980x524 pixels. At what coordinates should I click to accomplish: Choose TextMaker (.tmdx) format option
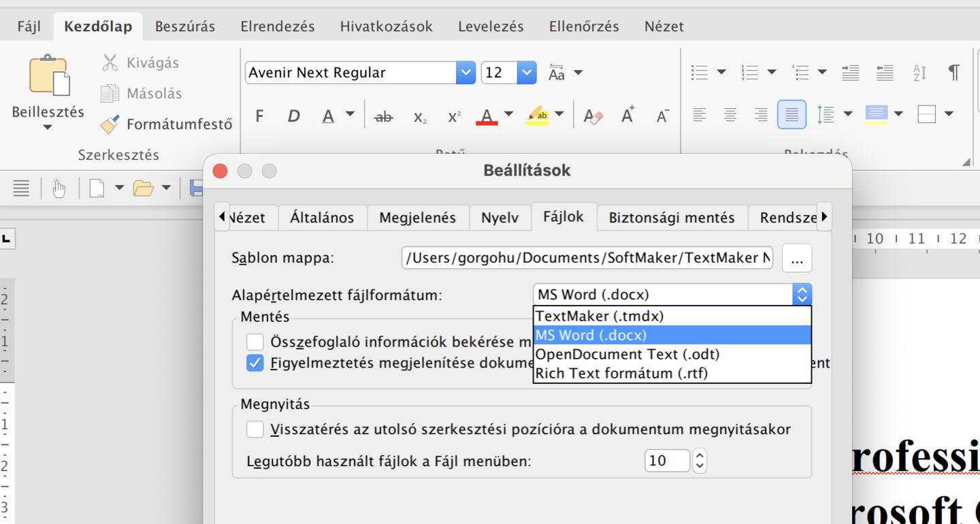pyautogui.click(x=672, y=316)
